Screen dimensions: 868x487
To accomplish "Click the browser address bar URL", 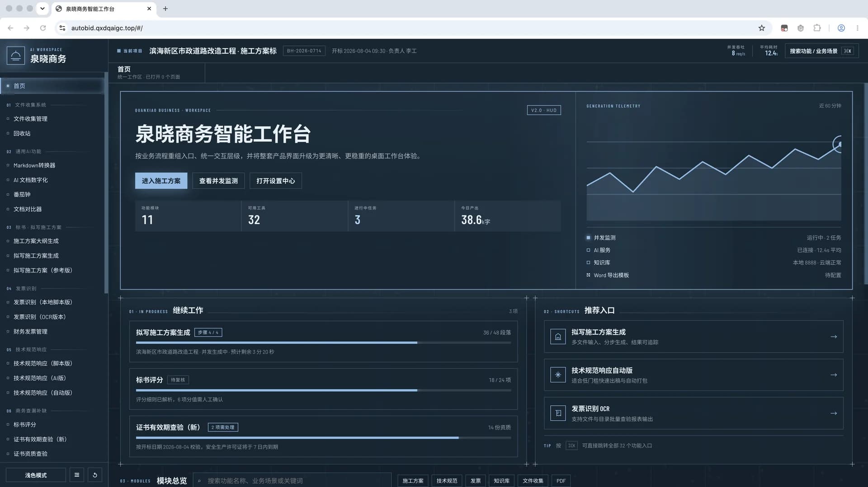I will coord(107,28).
